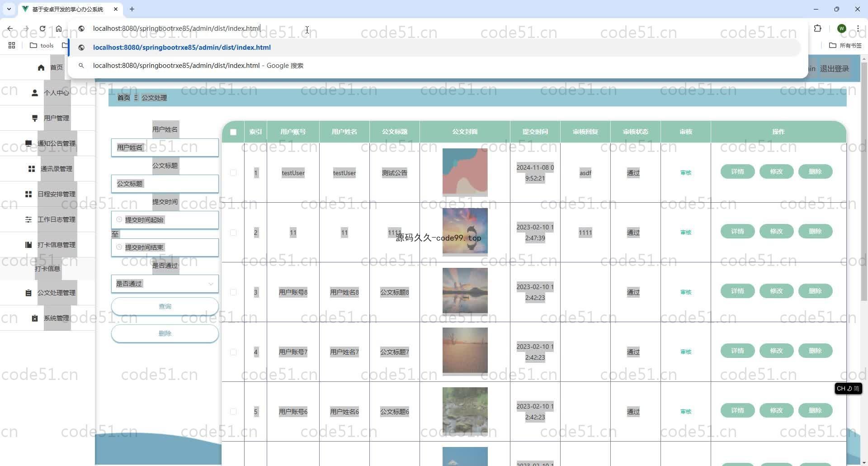Click 审核 for 公文标题8 row

click(x=686, y=292)
